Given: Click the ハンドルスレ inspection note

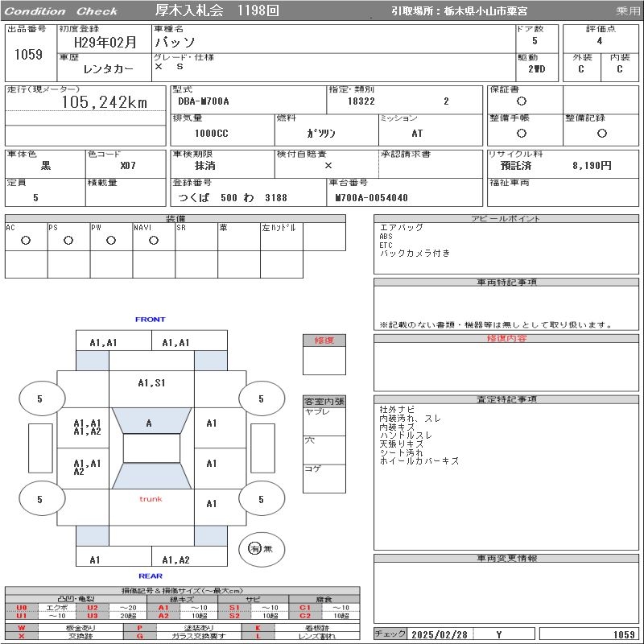Looking at the screenshot, I should [406, 436].
